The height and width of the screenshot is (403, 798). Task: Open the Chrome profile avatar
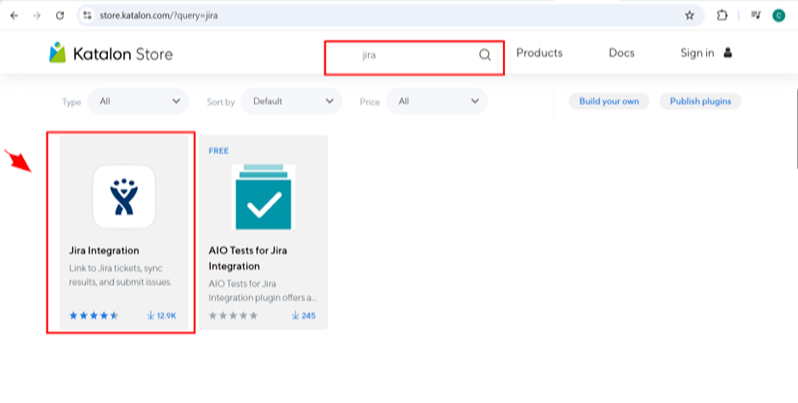[779, 15]
